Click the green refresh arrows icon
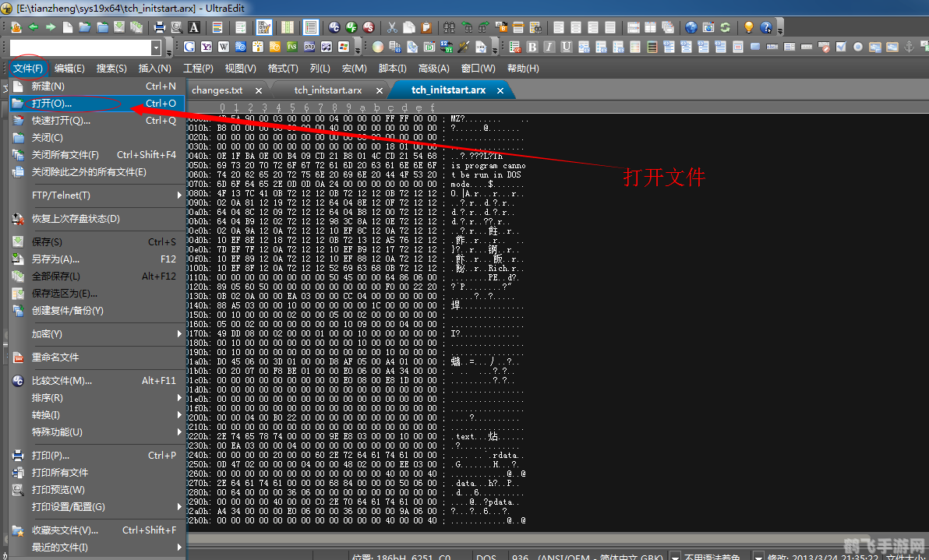Image resolution: width=929 pixels, height=560 pixels. [724, 27]
